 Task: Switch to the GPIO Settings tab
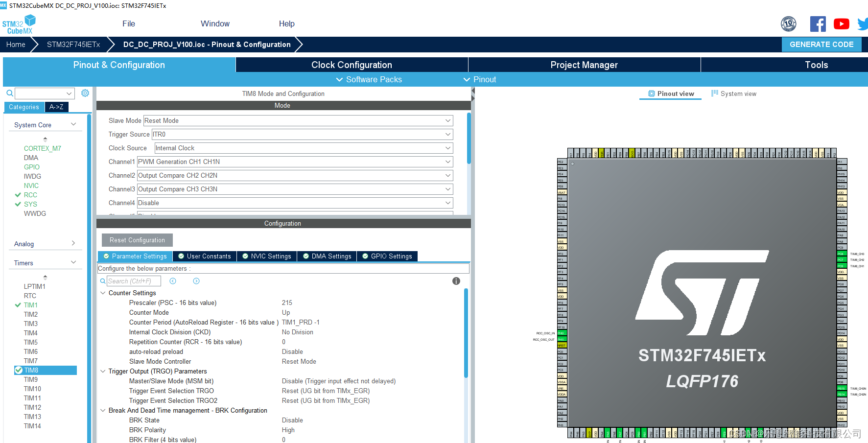pos(387,256)
